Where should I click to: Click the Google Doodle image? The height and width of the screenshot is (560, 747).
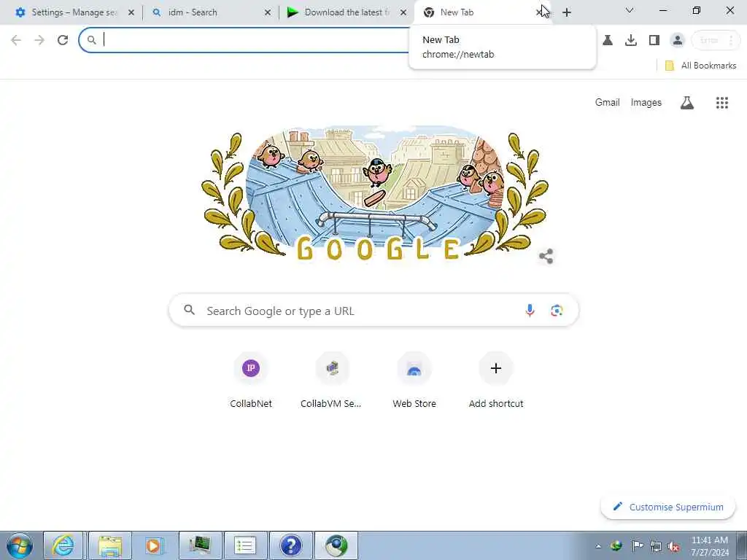click(375, 192)
